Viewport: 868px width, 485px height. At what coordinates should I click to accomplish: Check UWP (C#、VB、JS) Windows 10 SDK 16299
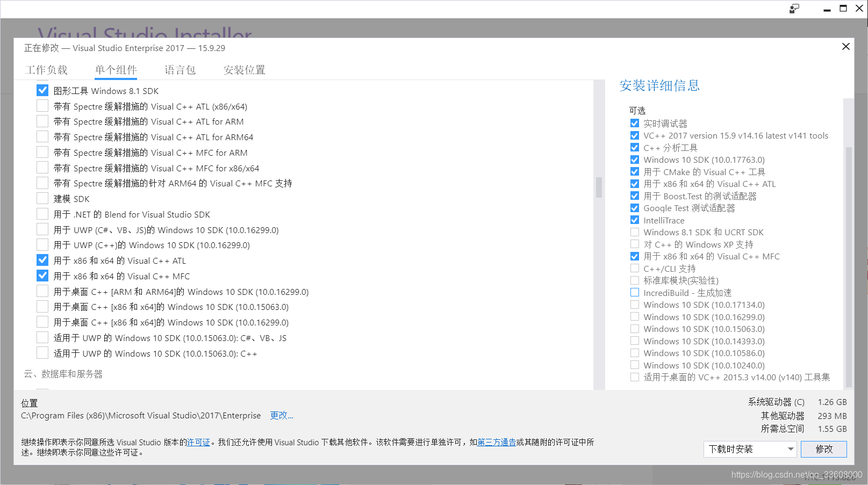coord(42,229)
